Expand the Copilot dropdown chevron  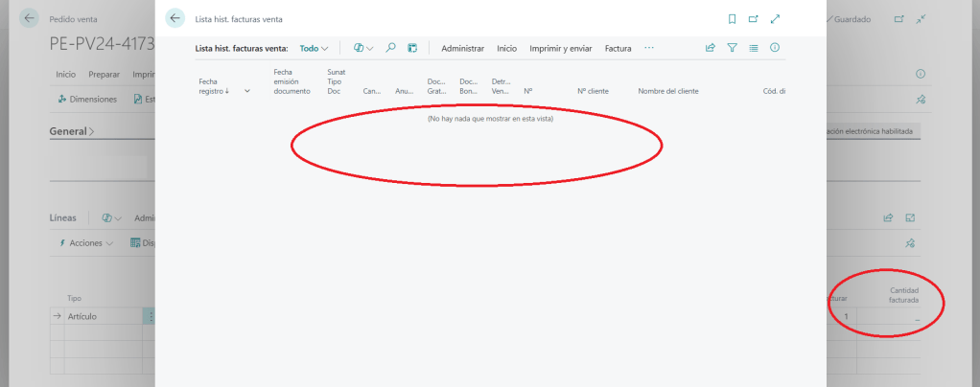coord(370,48)
